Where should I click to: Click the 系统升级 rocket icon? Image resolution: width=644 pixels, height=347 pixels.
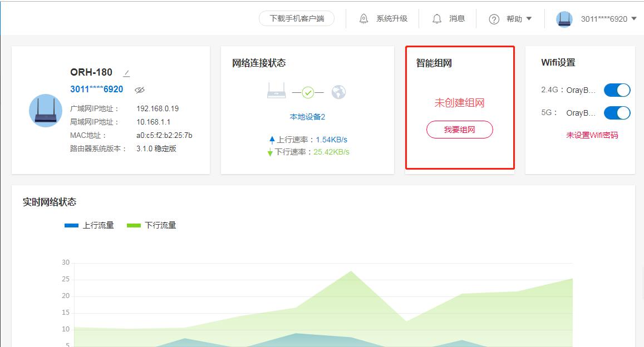coord(365,18)
